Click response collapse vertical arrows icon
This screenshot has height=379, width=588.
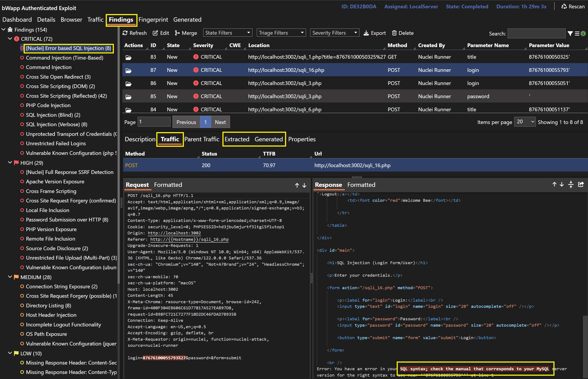point(571,184)
